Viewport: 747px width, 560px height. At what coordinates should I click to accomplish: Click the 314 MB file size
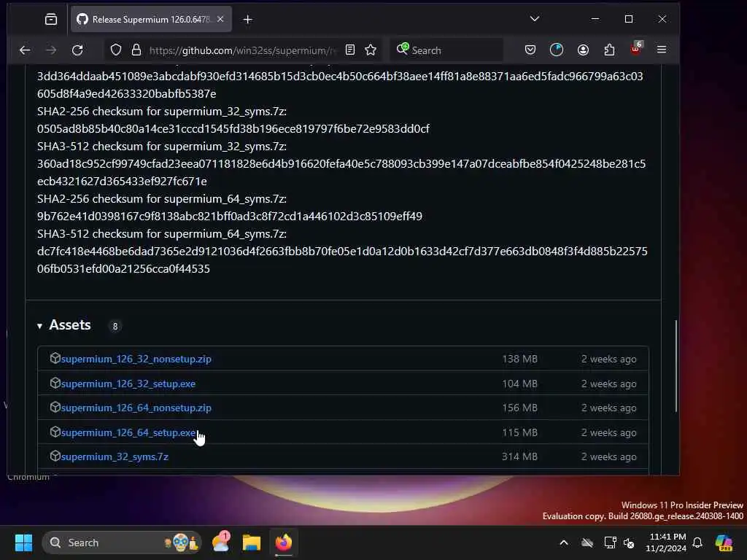(519, 456)
